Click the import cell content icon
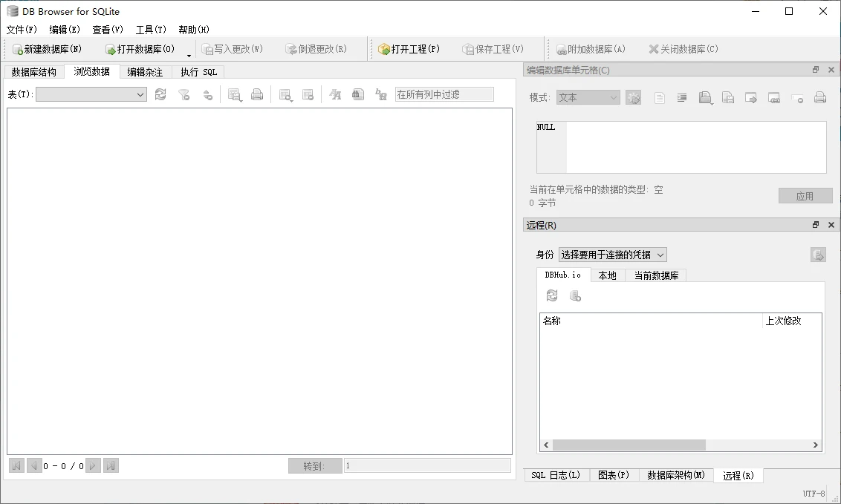 (751, 97)
